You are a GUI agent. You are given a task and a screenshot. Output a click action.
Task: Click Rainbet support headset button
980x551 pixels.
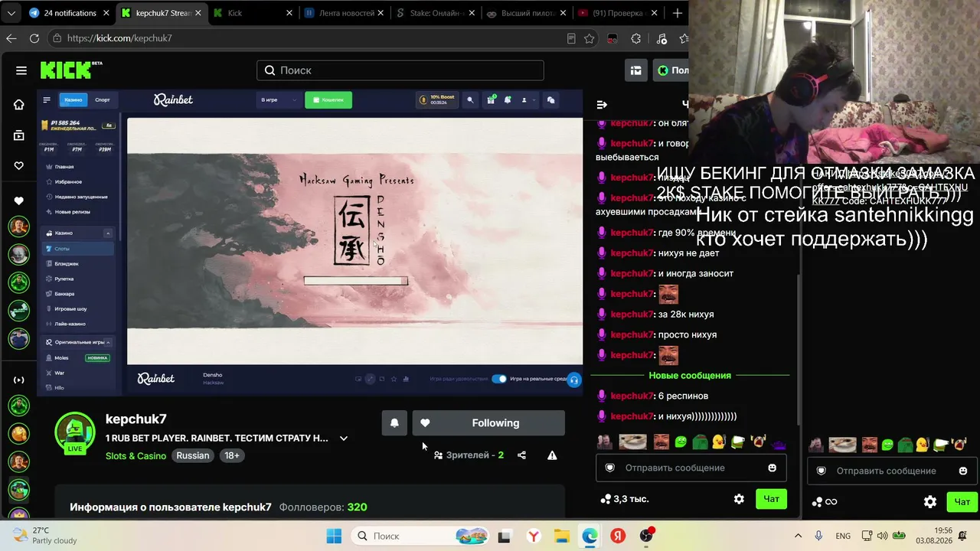coord(574,380)
